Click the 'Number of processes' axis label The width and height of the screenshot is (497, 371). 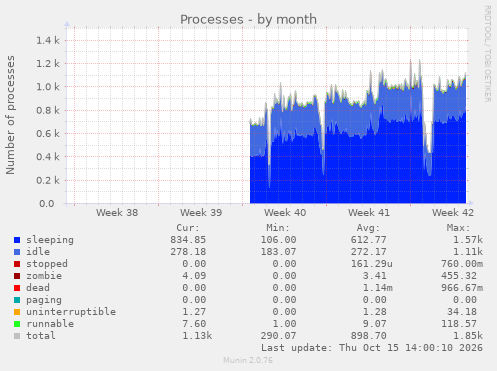(11, 115)
